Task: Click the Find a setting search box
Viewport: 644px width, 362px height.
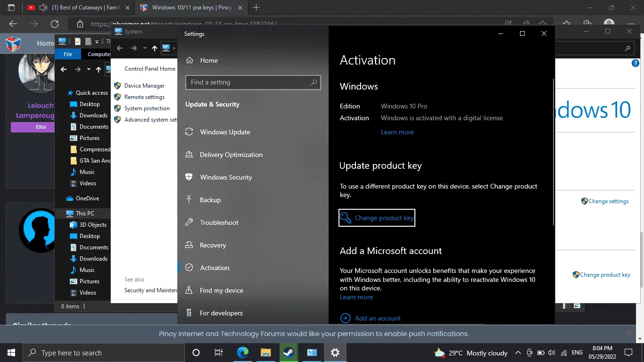Action: pos(253,82)
